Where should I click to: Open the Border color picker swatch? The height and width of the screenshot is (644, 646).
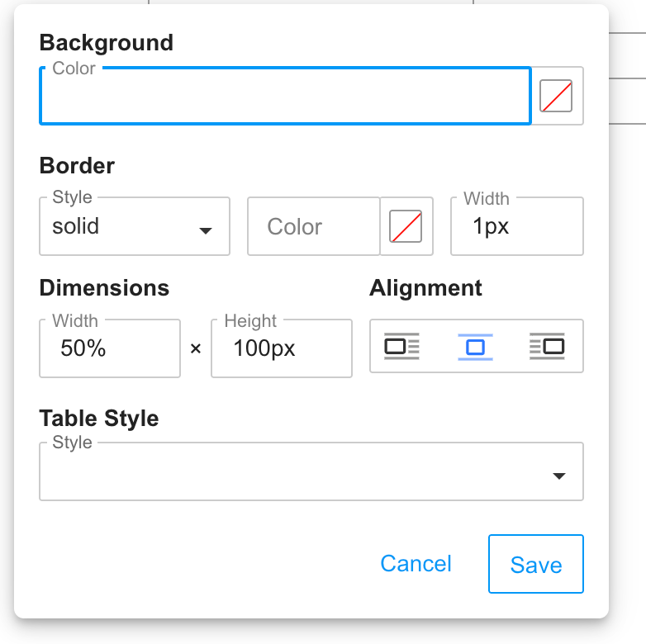coord(406,226)
